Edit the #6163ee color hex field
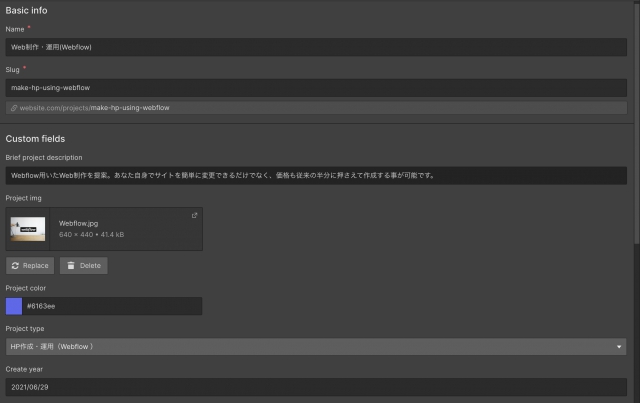The width and height of the screenshot is (640, 403). point(112,306)
